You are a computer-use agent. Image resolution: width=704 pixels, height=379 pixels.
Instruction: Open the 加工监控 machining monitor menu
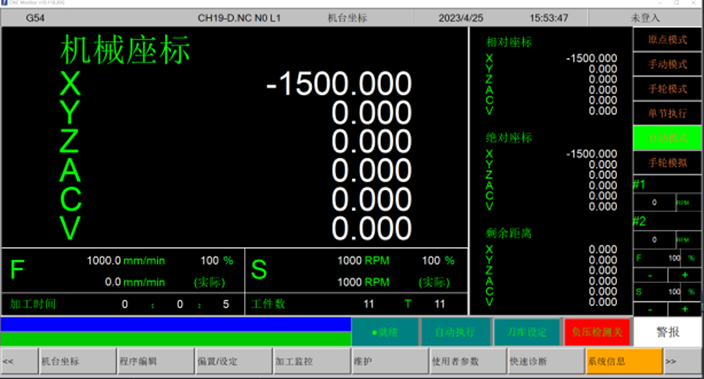point(312,361)
